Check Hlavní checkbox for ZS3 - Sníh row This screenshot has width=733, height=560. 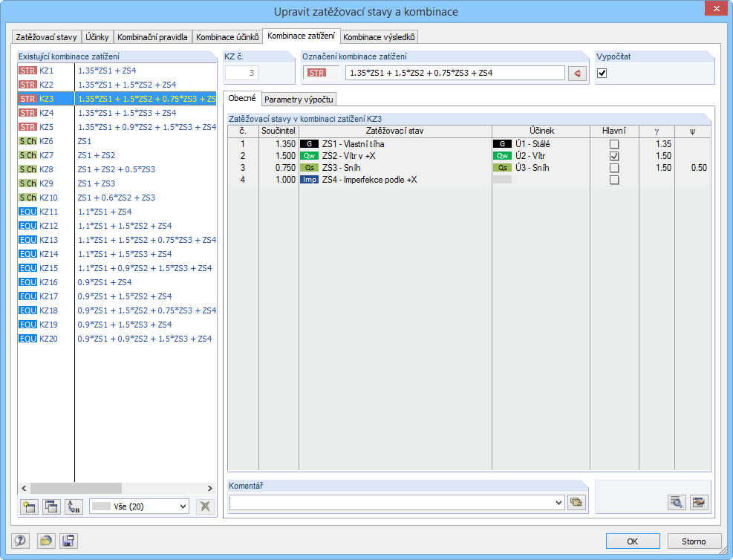point(614,168)
